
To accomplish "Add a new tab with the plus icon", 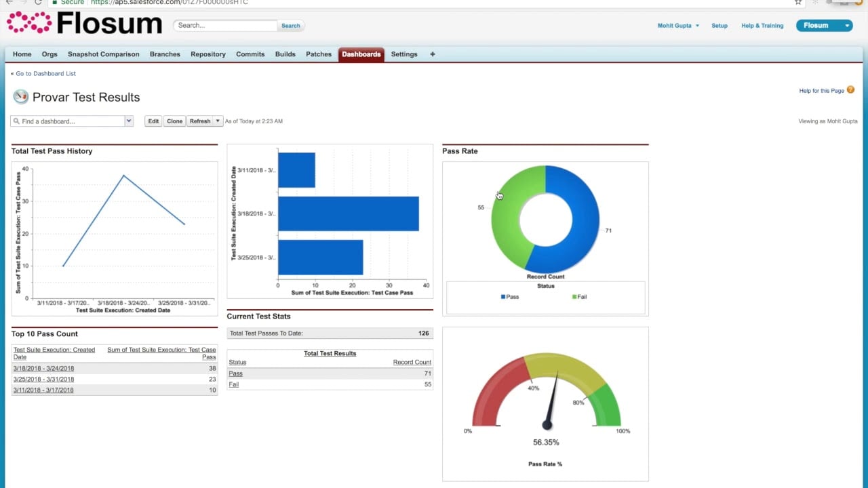I will [x=433, y=54].
